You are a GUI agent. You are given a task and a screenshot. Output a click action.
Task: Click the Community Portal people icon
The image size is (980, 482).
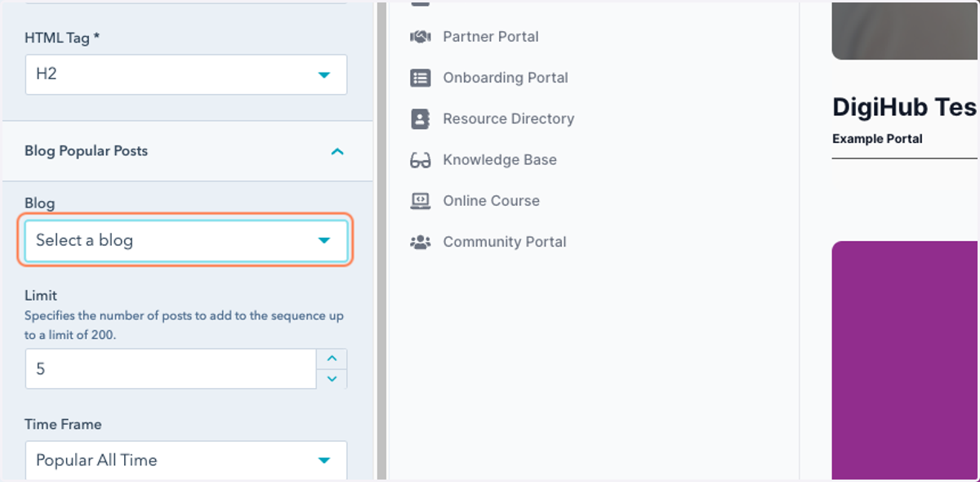(420, 243)
